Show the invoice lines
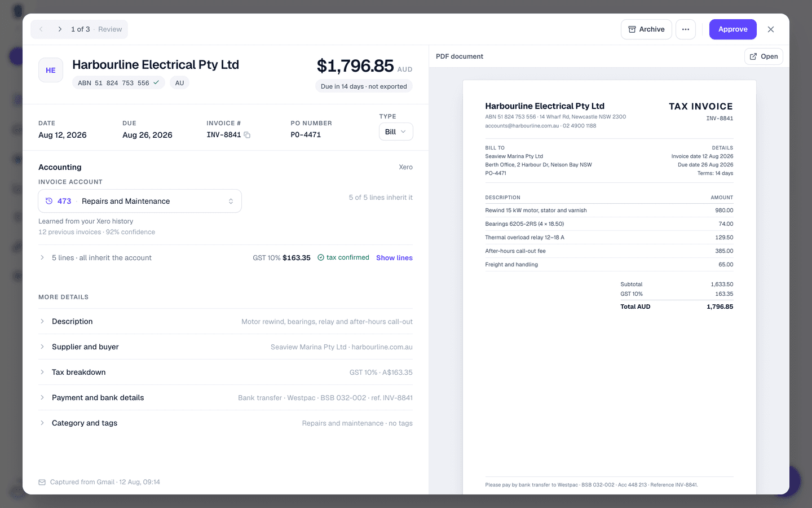 tap(394, 257)
